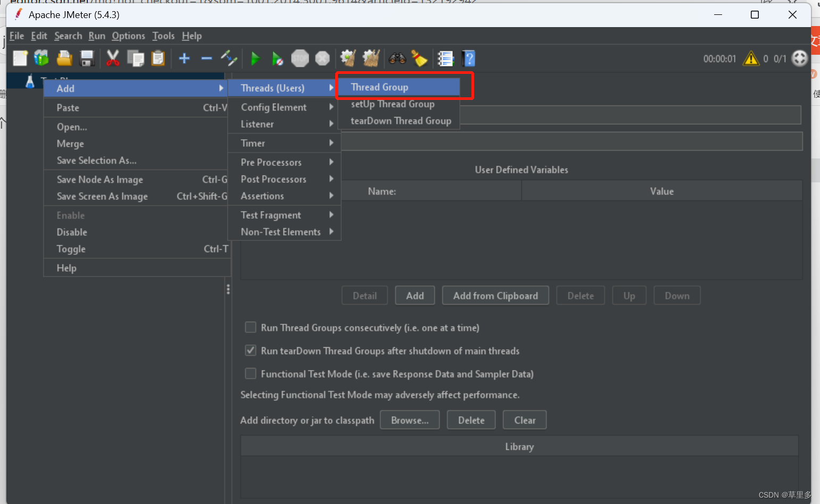
Task: Click the Stop test icon
Action: point(300,58)
